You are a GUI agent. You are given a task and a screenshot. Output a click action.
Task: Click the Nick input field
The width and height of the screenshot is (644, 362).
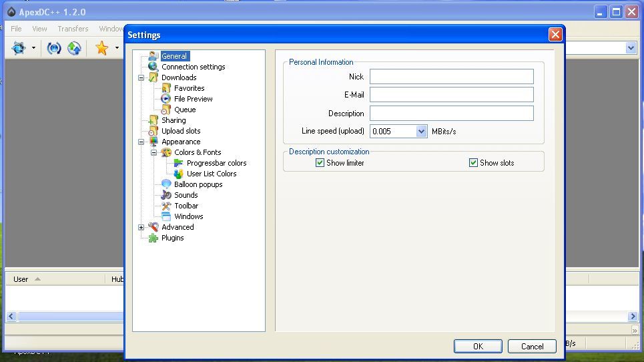pyautogui.click(x=452, y=76)
